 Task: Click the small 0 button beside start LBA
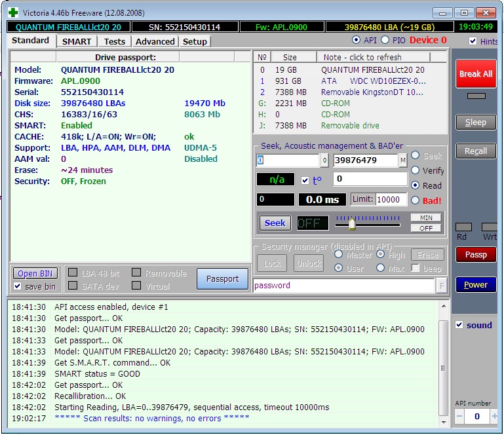324,161
